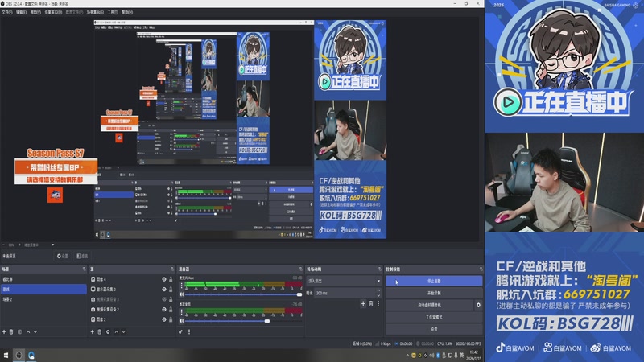Screen dimensions: 644x362
Task: Open transition properties three-dot menu
Action: coord(378,304)
